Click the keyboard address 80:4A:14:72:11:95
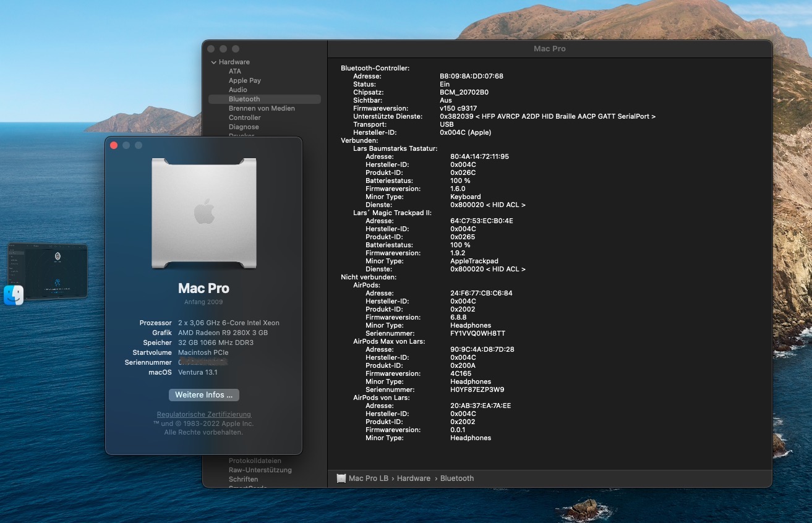The width and height of the screenshot is (812, 523). (479, 156)
